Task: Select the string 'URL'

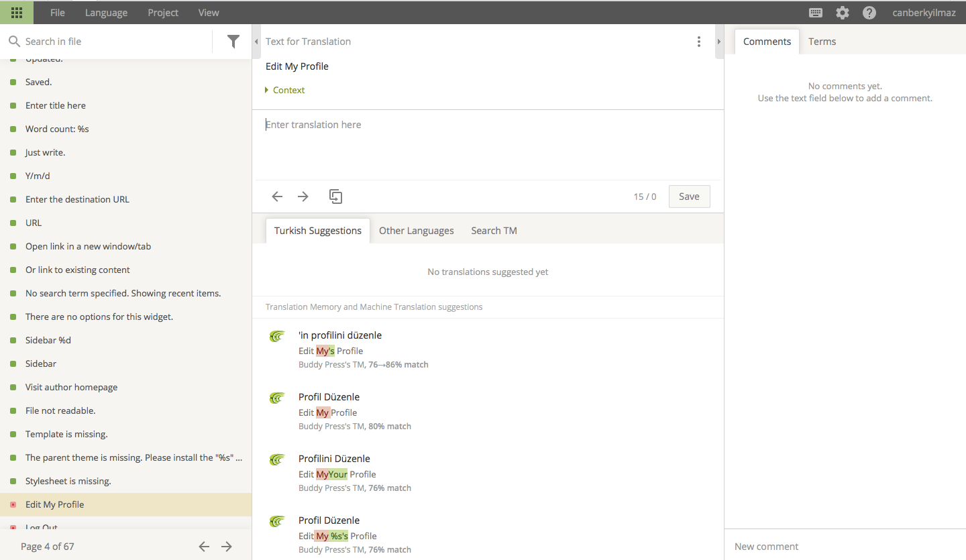Action: [x=125, y=223]
